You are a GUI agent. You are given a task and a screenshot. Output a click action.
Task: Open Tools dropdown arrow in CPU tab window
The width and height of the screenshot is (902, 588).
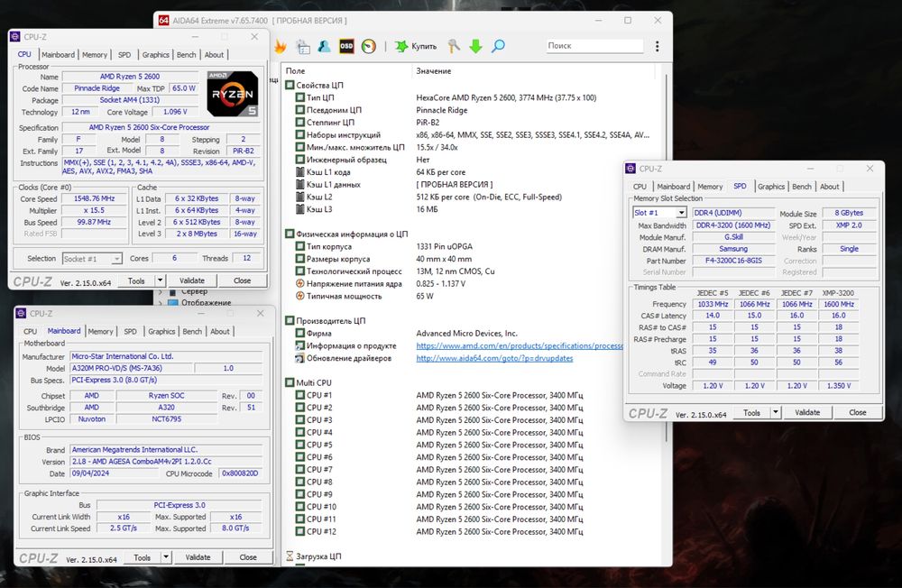click(x=160, y=280)
